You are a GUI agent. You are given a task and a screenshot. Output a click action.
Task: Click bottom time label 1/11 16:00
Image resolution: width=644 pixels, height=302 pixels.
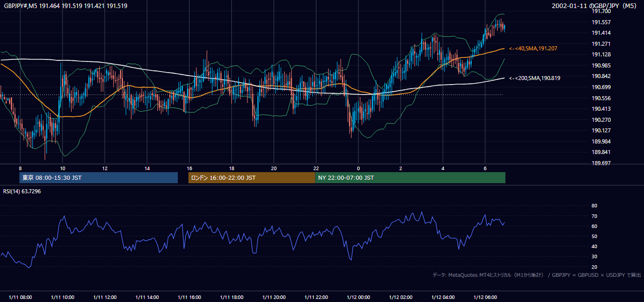pos(189,297)
